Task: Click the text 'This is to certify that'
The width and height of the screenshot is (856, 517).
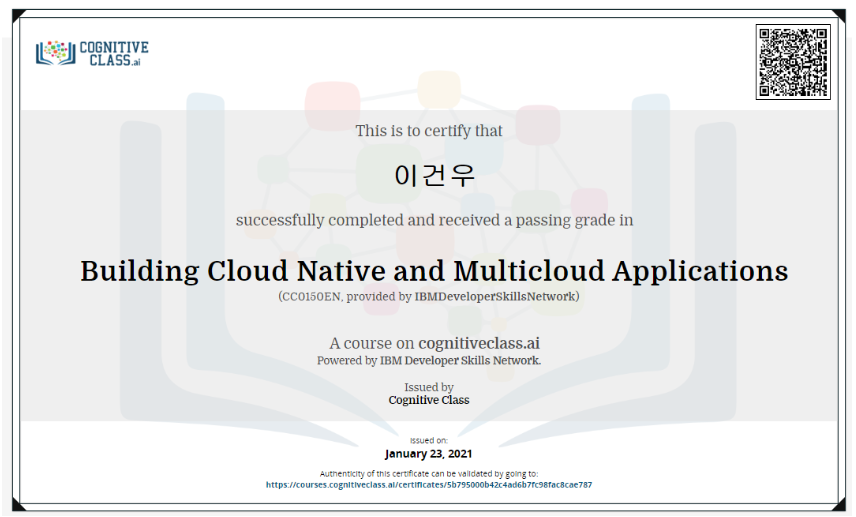Action: [x=429, y=131]
